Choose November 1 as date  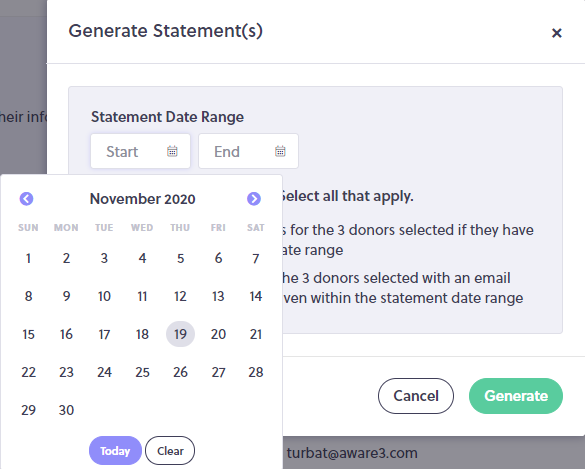[28, 258]
